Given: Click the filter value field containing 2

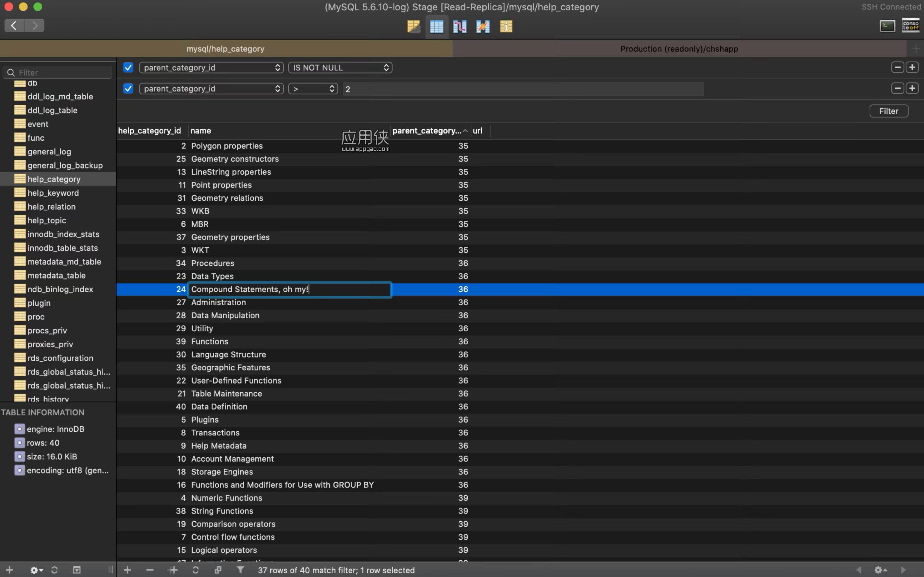Looking at the screenshot, I should pos(523,89).
